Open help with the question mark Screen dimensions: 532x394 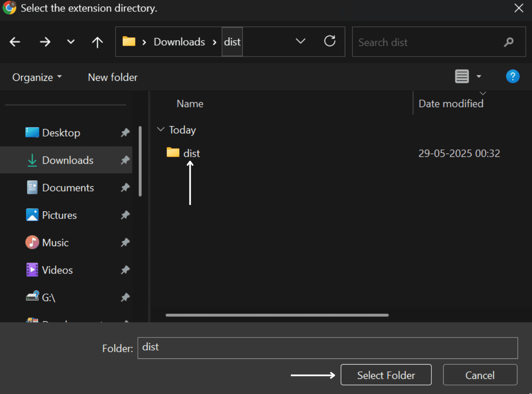tap(513, 76)
